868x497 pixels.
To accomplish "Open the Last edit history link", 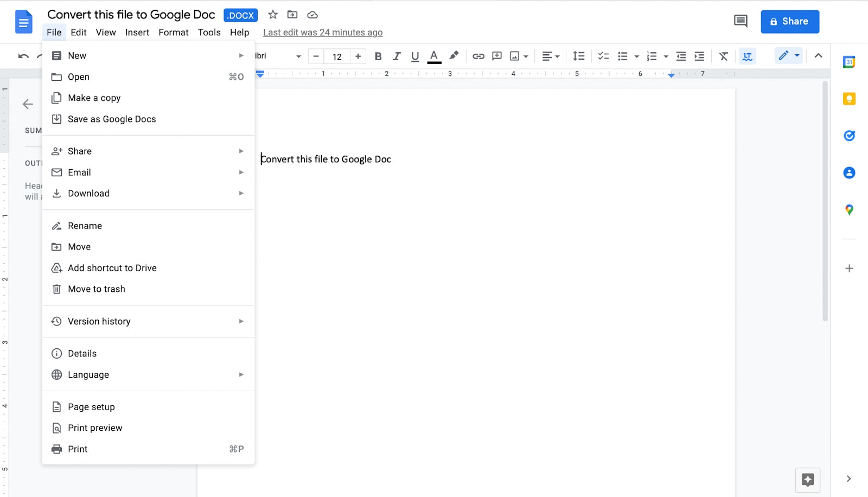I will 323,33.
